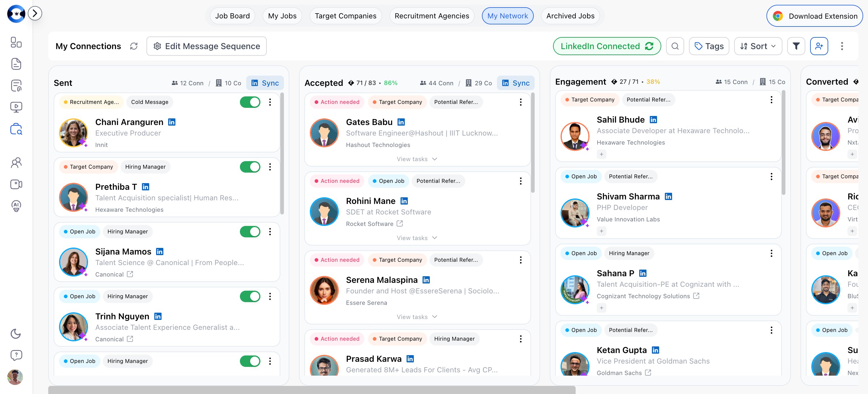
Task: Expand View tasks for Serena Malaspina
Action: (417, 317)
